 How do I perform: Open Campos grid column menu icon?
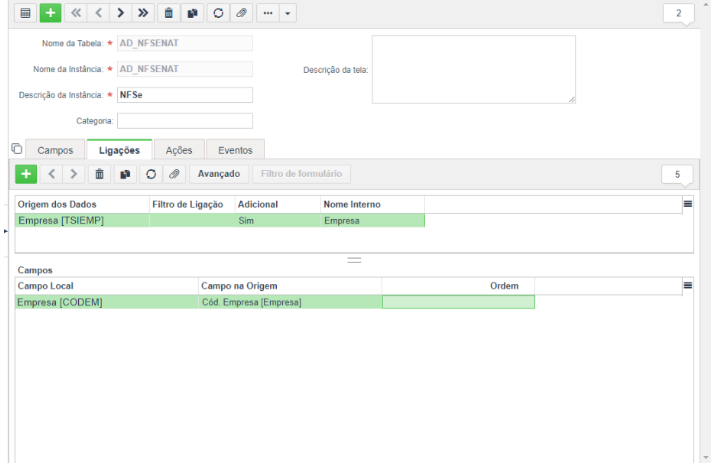[688, 286]
